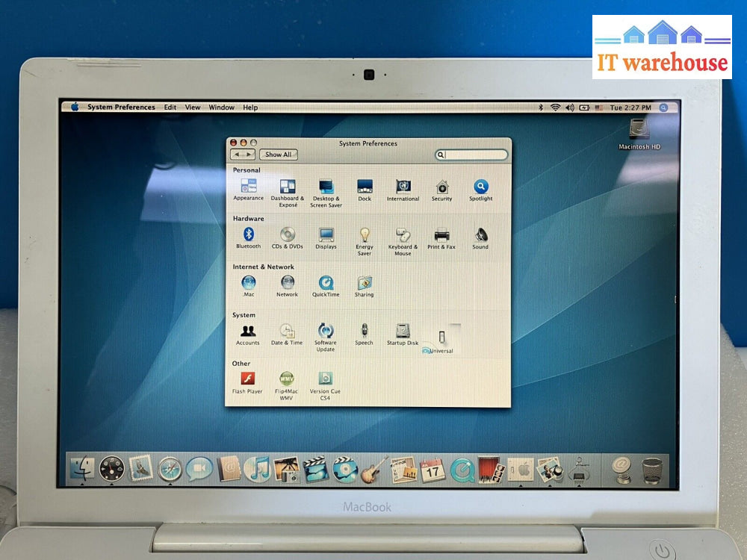747x560 pixels.
Task: Open the Apple menu
Action: tap(75, 107)
